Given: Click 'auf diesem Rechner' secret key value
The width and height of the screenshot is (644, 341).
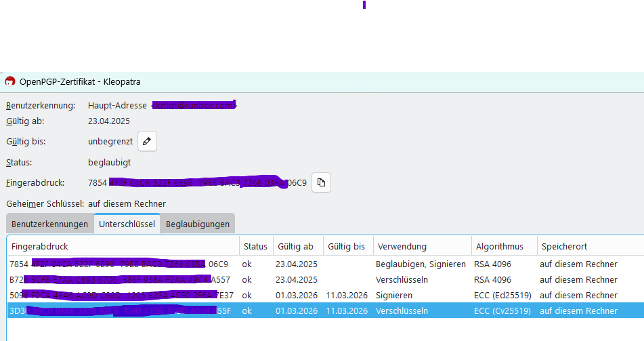Looking at the screenshot, I should tap(127, 204).
